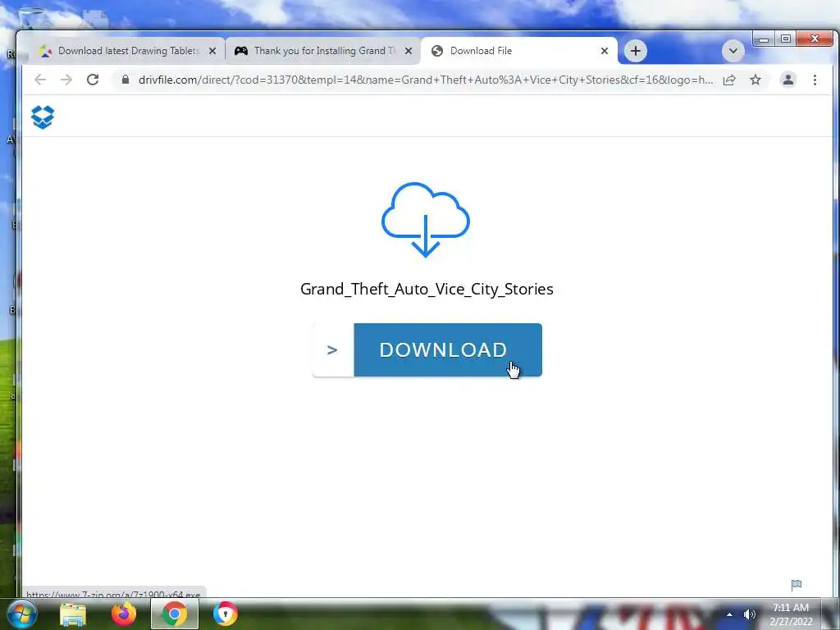
Task: Open the Chrome profile menu
Action: click(788, 80)
